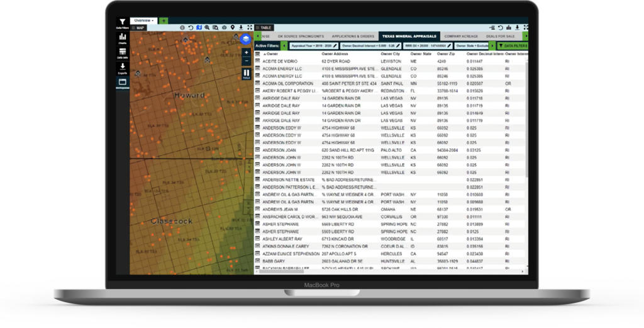This screenshot has width=644, height=328.
Task: Select row icon for ACEITE DE VIDRIO
Action: pos(257,62)
